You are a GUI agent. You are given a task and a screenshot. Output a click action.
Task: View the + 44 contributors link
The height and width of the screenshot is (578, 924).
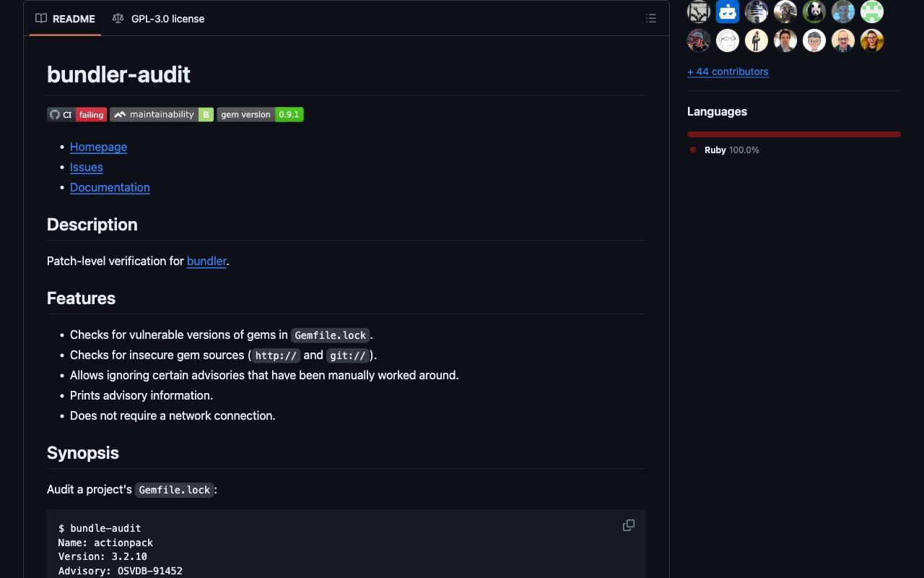click(728, 72)
